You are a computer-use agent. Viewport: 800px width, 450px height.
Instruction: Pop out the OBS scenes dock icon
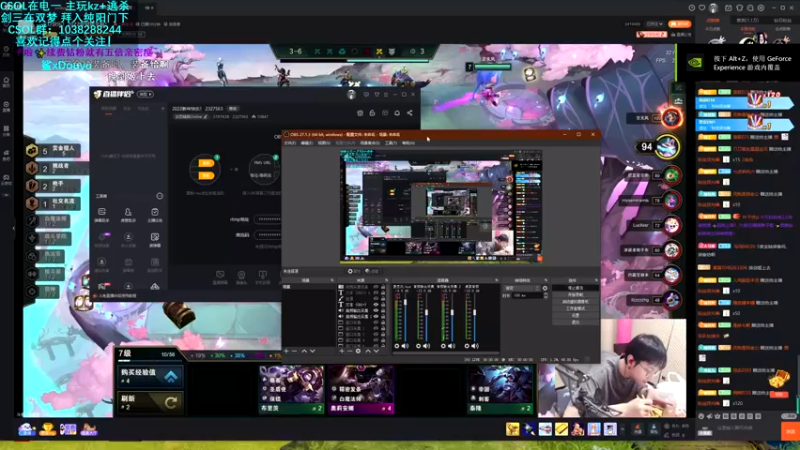tap(332, 280)
